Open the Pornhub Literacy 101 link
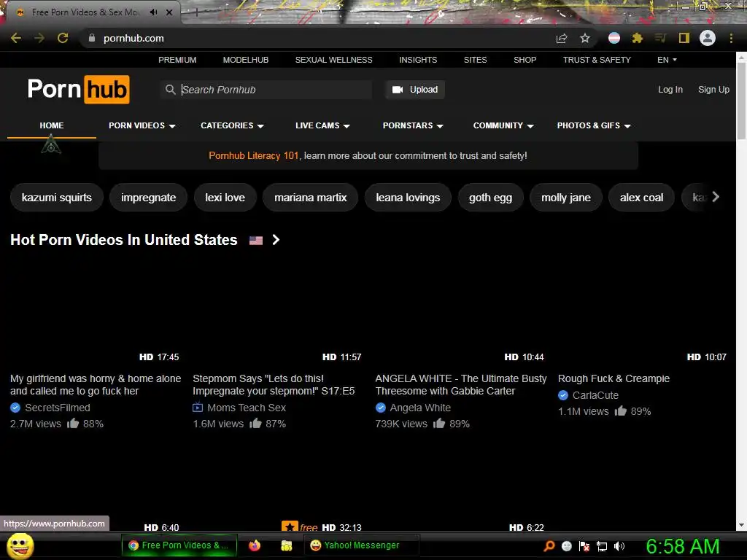 253,156
